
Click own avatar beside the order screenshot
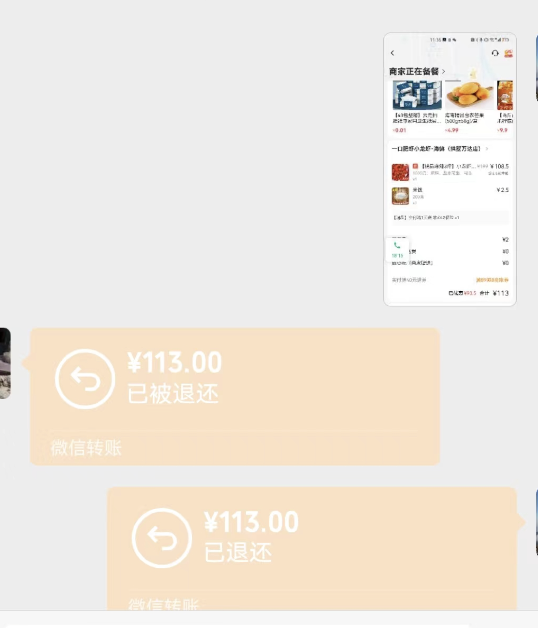pos(536,68)
